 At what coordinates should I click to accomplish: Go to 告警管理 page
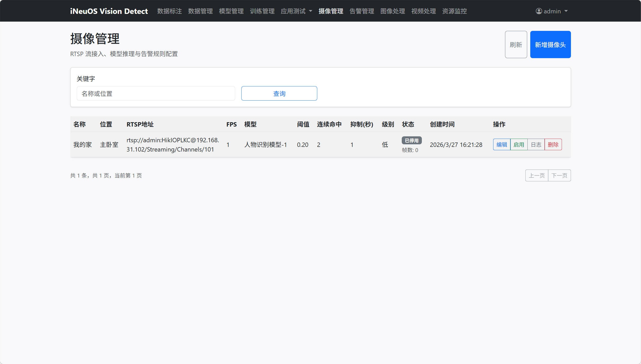pyautogui.click(x=362, y=11)
